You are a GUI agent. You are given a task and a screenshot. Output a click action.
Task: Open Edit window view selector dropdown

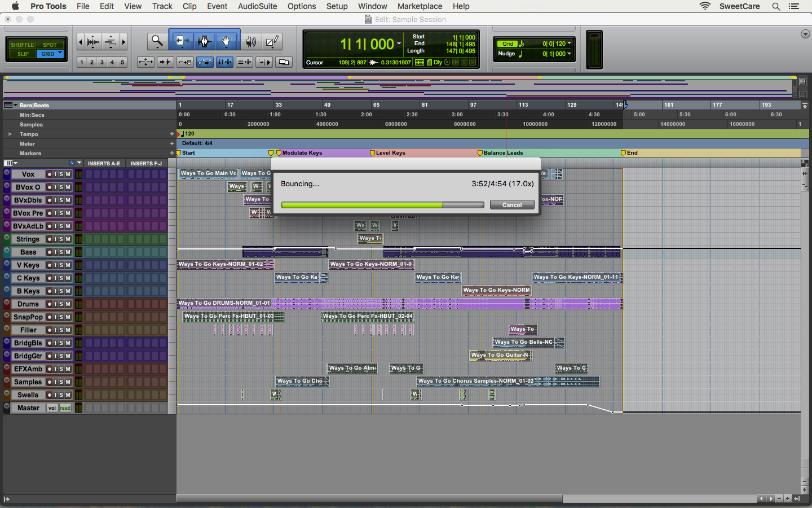pyautogui.click(x=11, y=163)
